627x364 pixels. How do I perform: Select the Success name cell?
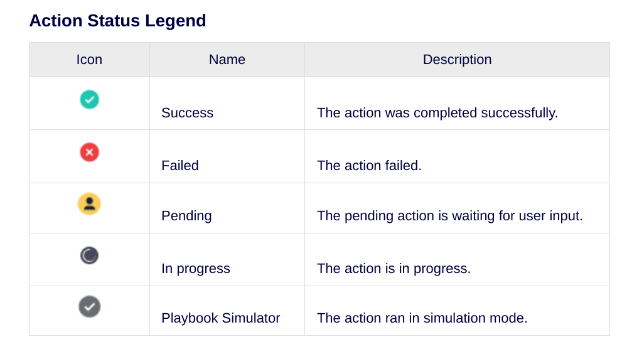(187, 113)
